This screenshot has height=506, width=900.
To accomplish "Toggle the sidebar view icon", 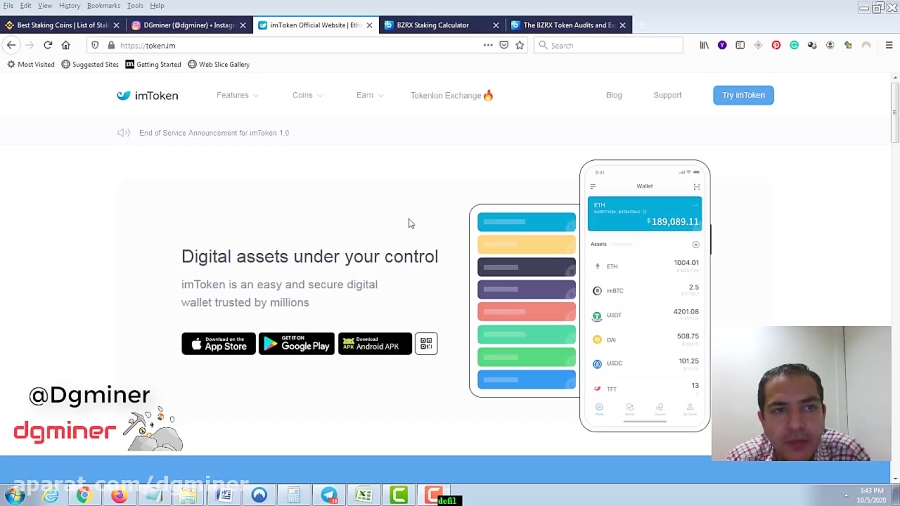I will [x=740, y=45].
